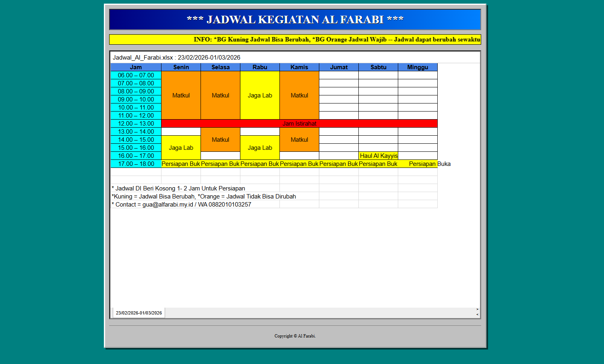Click the '06.00 – 07.00' time cell

click(x=136, y=75)
